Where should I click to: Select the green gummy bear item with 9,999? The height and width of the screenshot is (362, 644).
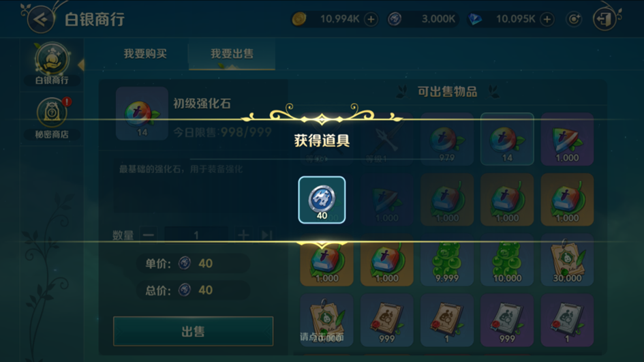446,260
